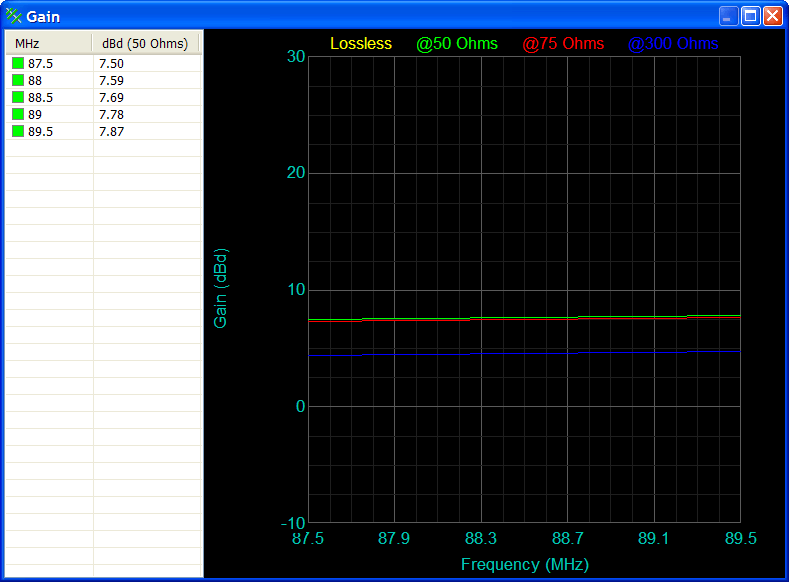
Task: Select the @75 Ohms legend label
Action: (x=563, y=43)
